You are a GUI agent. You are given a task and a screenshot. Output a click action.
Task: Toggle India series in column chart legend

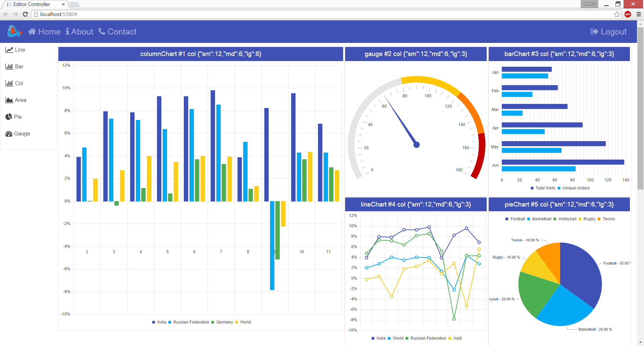tap(159, 322)
